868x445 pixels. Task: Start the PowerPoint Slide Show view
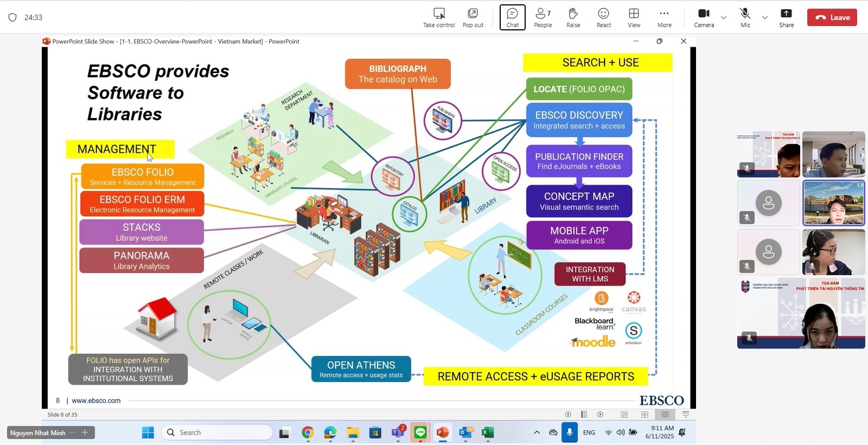pos(686,415)
